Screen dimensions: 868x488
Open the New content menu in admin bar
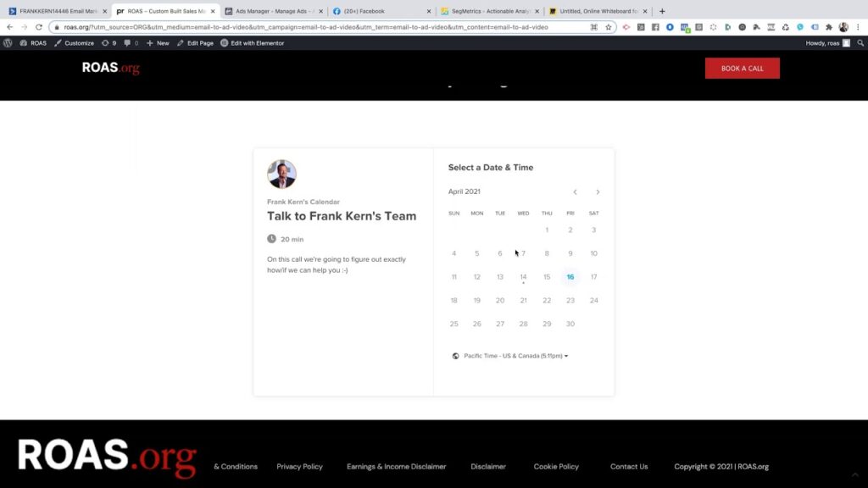[x=158, y=42]
